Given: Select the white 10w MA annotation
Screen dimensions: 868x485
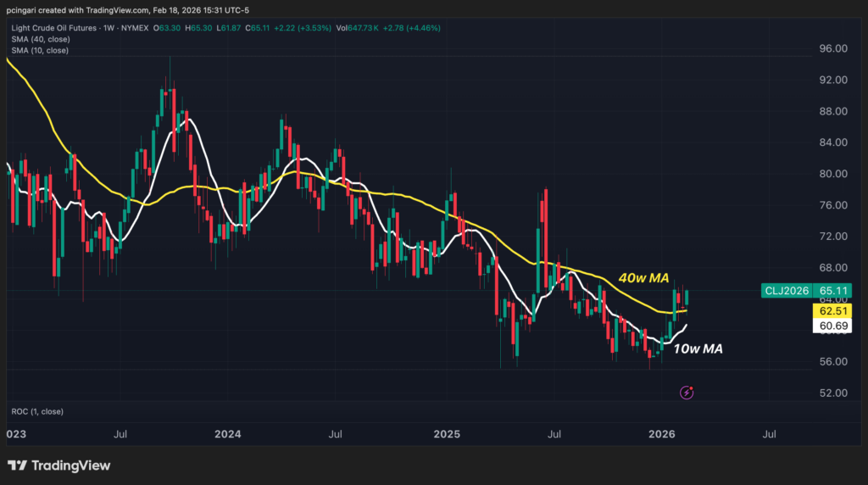Looking at the screenshot, I should point(698,348).
